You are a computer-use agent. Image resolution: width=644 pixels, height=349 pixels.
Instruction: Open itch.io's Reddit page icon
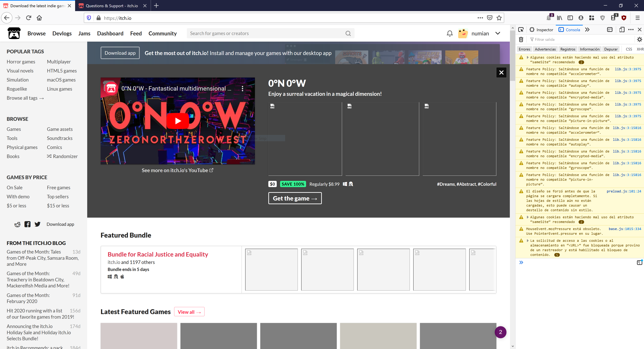pyautogui.click(x=17, y=224)
